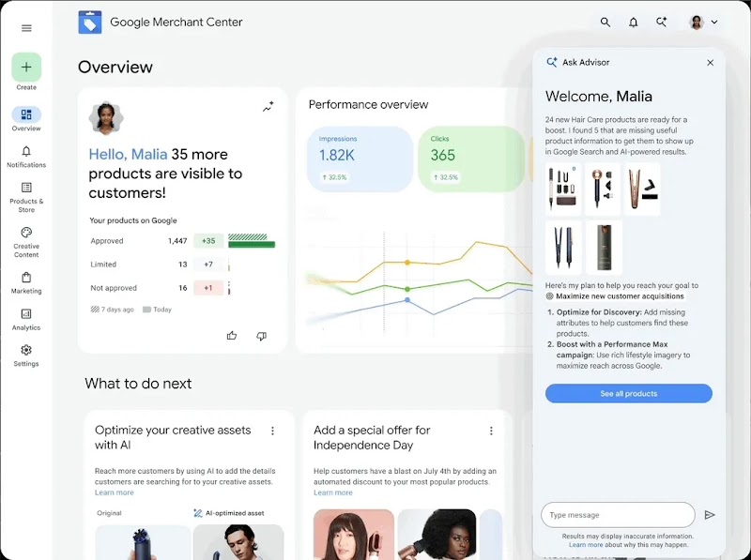Click the copper hair dryer product thumbnail
Screen dimensions: 751x560
[x=603, y=189]
